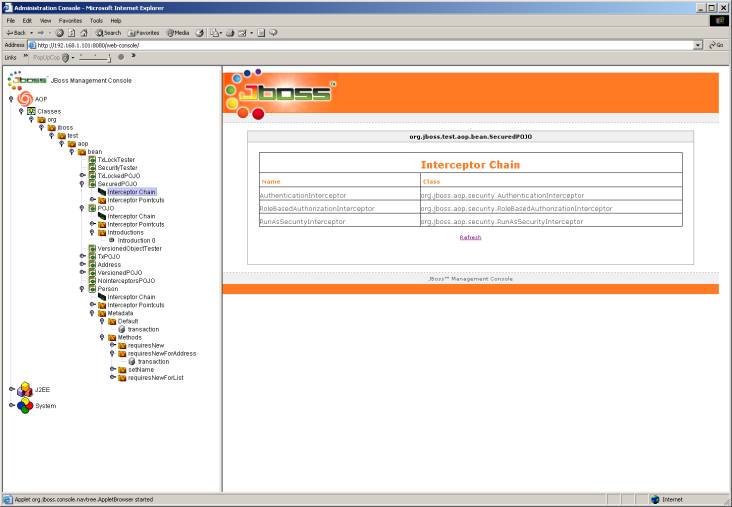
Task: Expand the TxLockedPOJO node
Action: (83, 175)
